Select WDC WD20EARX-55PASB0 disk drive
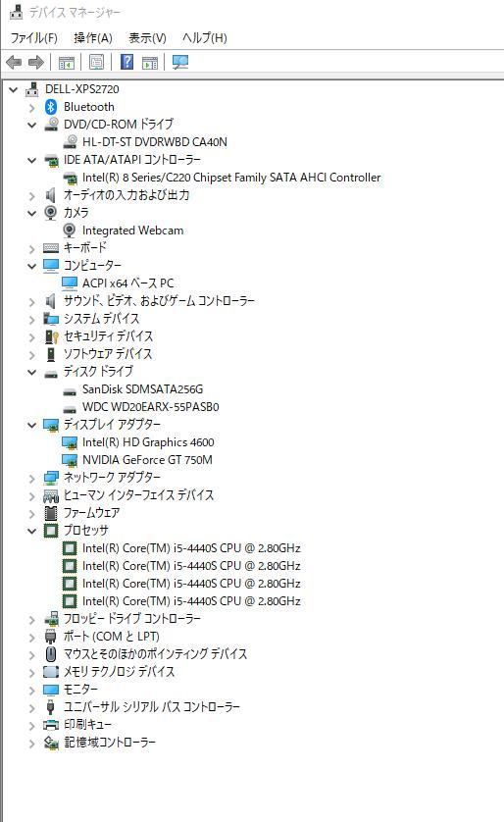 pyautogui.click(x=150, y=407)
